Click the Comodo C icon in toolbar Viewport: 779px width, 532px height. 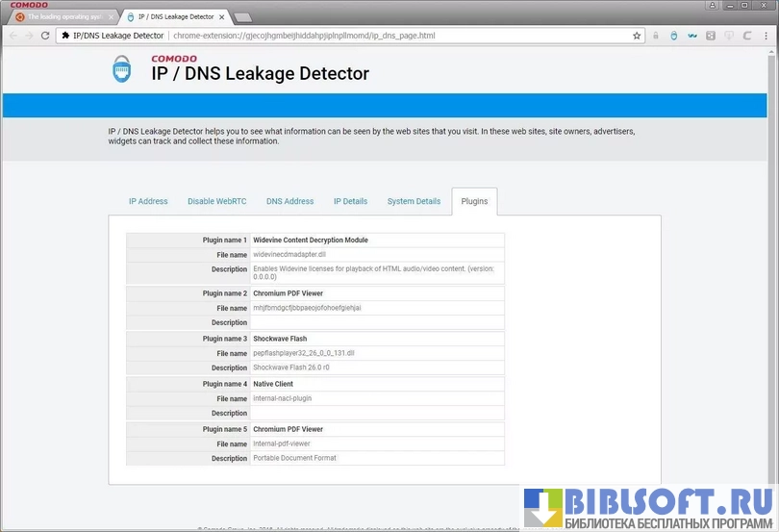746,36
